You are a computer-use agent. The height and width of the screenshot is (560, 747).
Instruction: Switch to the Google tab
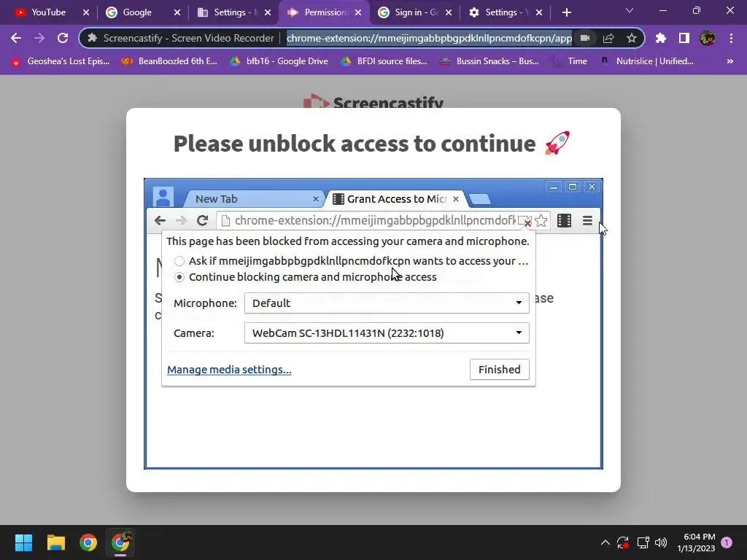point(137,12)
